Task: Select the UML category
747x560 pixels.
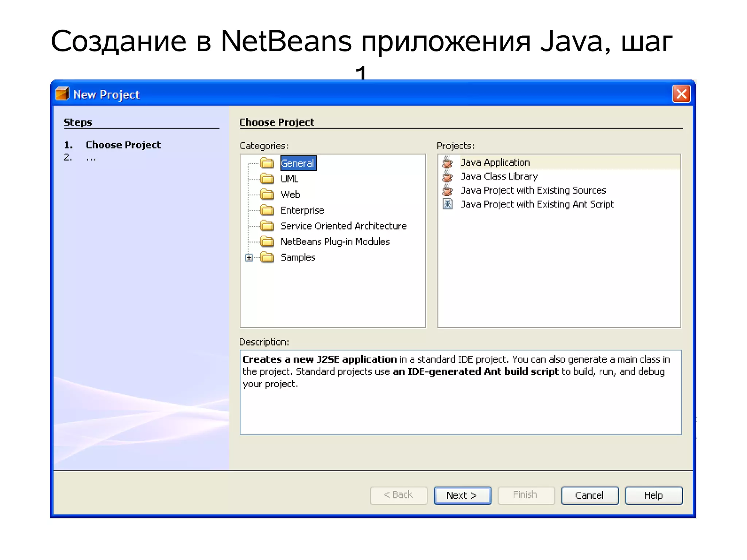Action: click(x=290, y=179)
